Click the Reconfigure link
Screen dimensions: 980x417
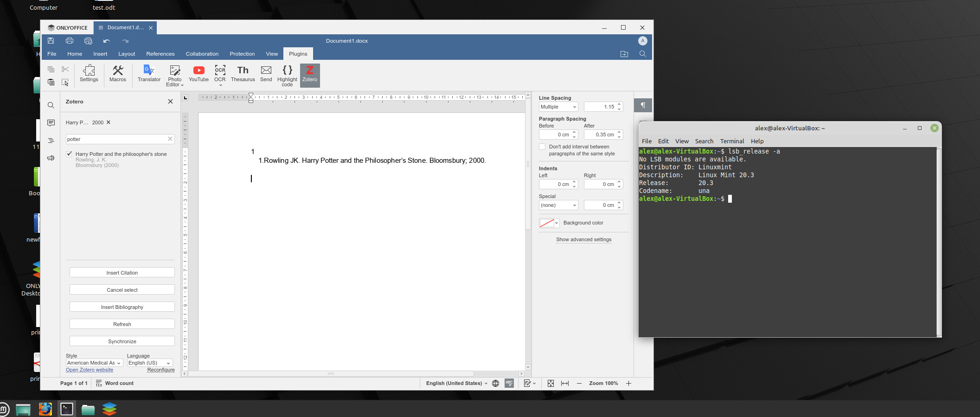click(161, 370)
